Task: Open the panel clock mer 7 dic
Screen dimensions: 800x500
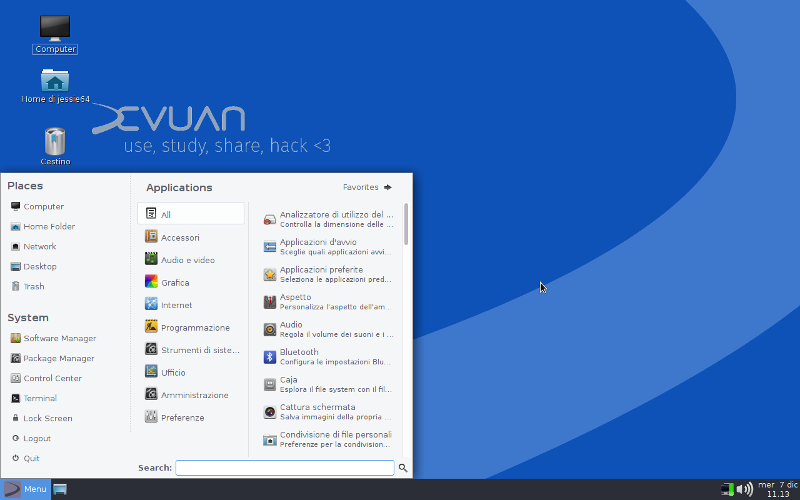Action: coord(778,489)
